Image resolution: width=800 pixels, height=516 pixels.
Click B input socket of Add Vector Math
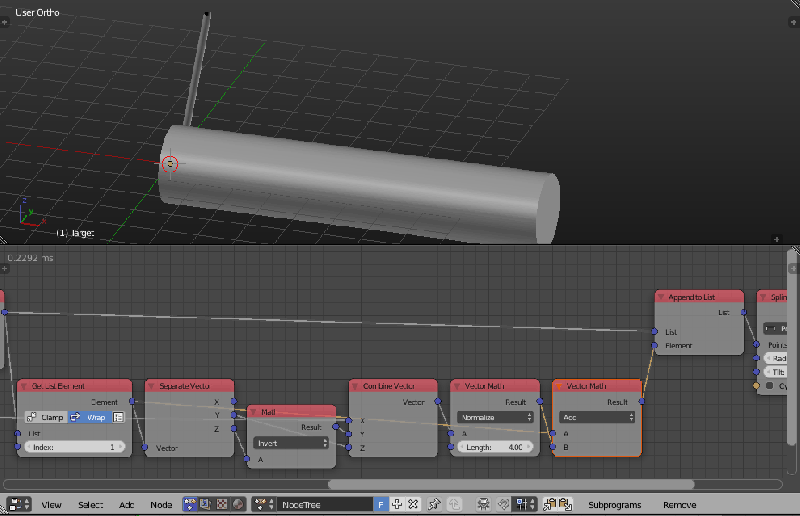click(x=553, y=447)
